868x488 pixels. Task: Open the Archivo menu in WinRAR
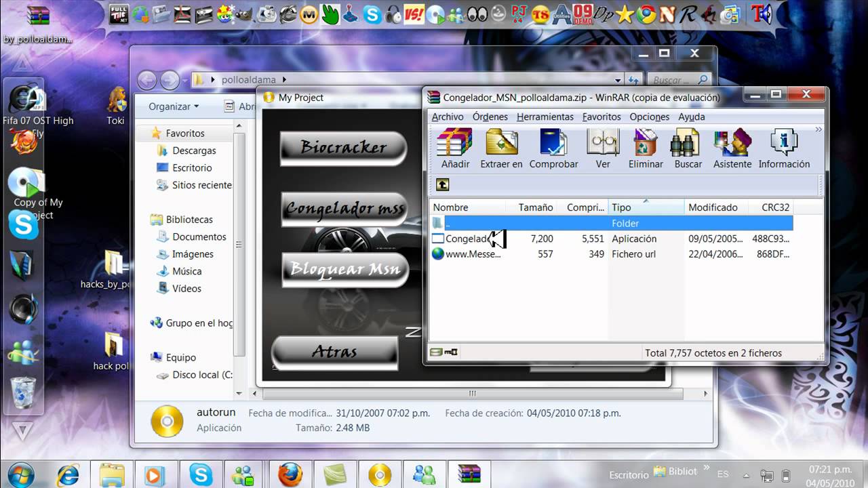coord(448,117)
